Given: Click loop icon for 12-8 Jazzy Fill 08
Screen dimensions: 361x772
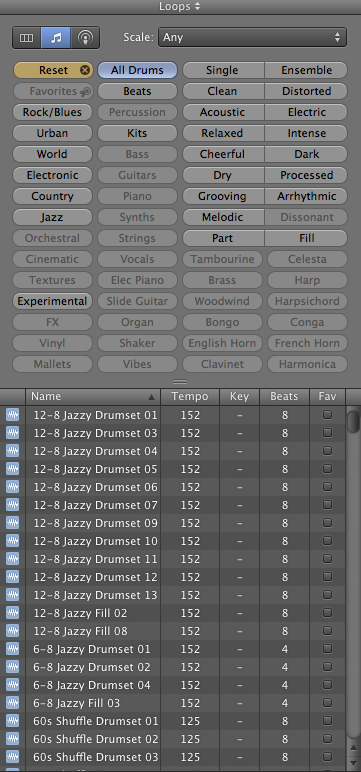Looking at the screenshot, I should (x=12, y=631).
